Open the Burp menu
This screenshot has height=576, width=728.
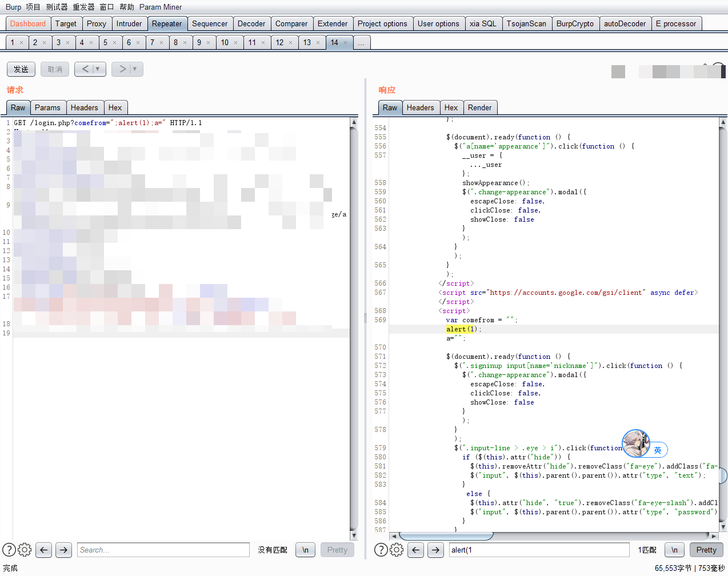pyautogui.click(x=13, y=7)
